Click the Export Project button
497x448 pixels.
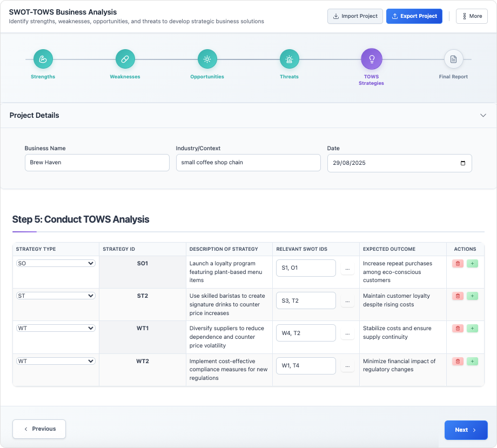tap(414, 16)
